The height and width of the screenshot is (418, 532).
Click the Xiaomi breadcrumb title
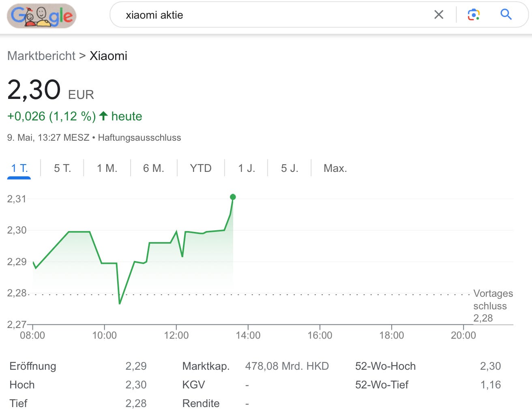coord(108,56)
